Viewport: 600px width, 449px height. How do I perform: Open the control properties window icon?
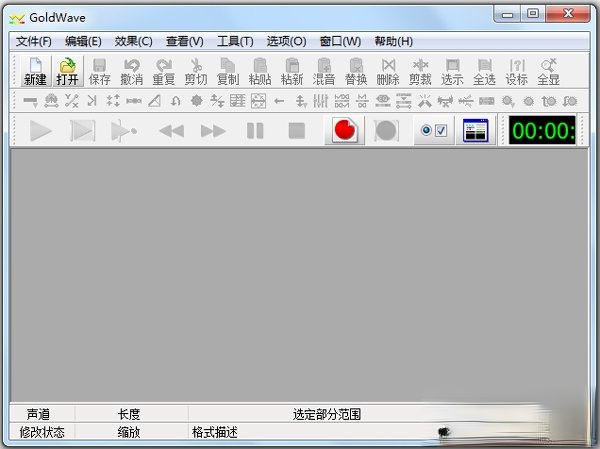(476, 130)
